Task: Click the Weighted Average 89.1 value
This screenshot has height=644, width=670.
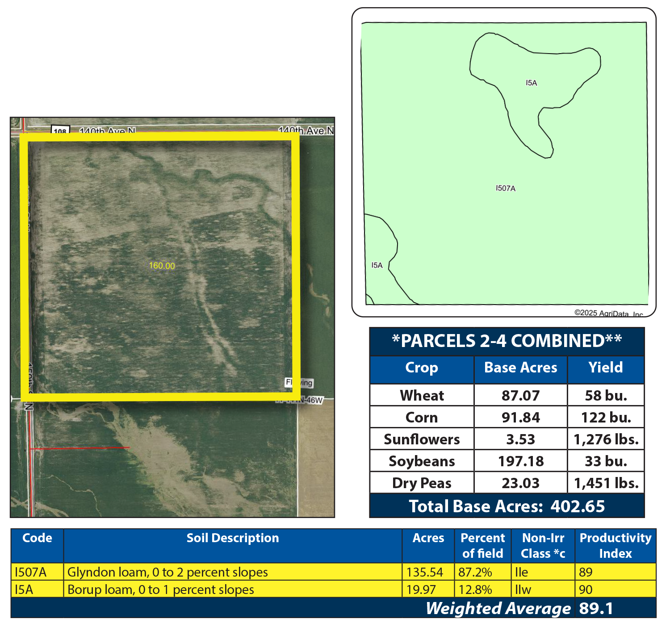Action: coord(596,608)
